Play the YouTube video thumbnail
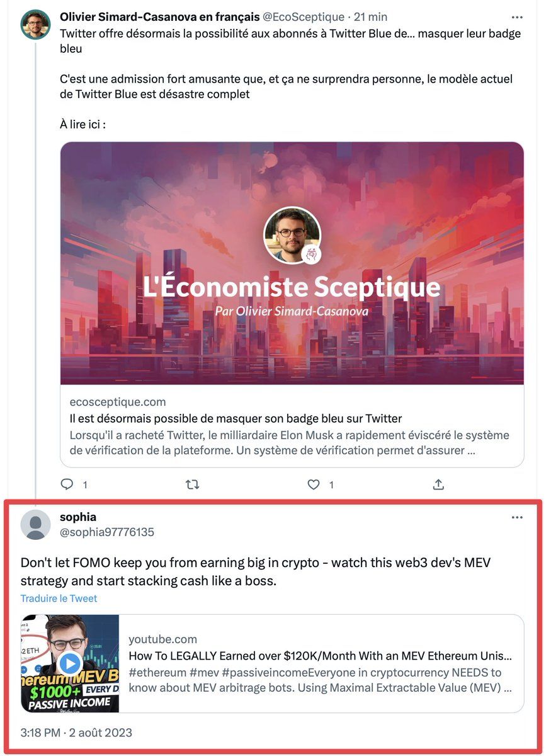Screen dimensions: 551x756 [x=70, y=663]
